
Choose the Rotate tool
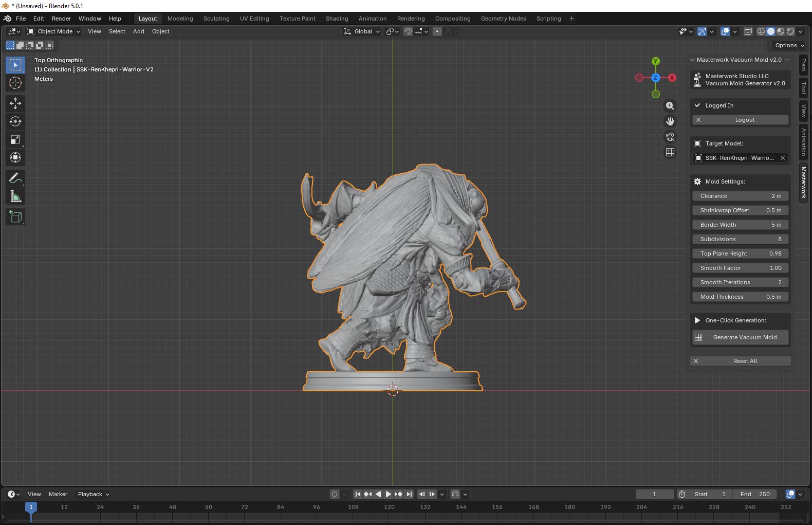15,121
